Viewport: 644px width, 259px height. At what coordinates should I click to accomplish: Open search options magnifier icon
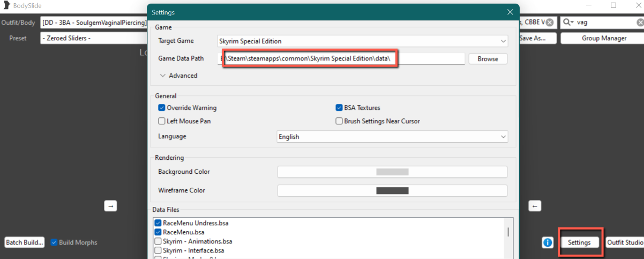tap(568, 23)
